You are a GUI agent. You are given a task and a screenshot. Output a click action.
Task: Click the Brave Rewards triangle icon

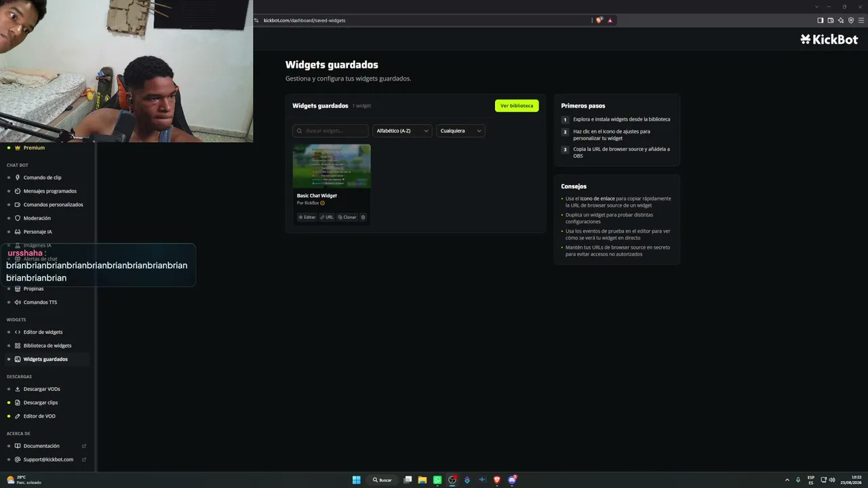pyautogui.click(x=610, y=20)
